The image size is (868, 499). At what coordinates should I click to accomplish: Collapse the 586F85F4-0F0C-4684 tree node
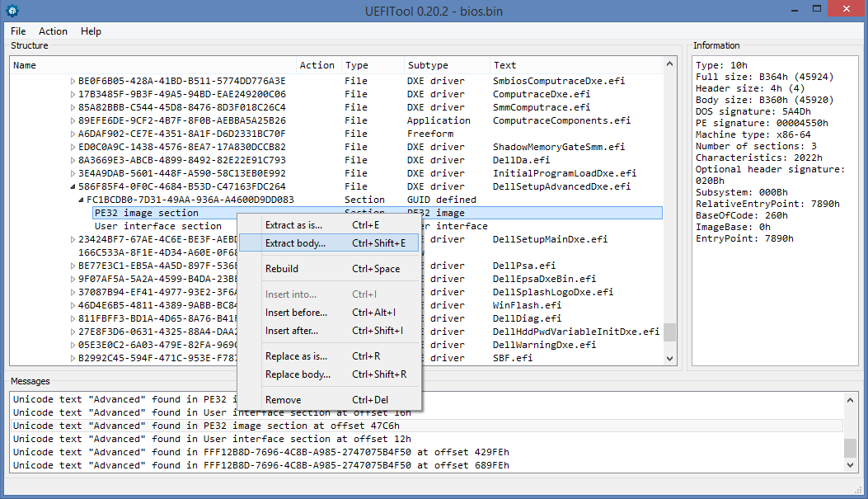[x=73, y=186]
